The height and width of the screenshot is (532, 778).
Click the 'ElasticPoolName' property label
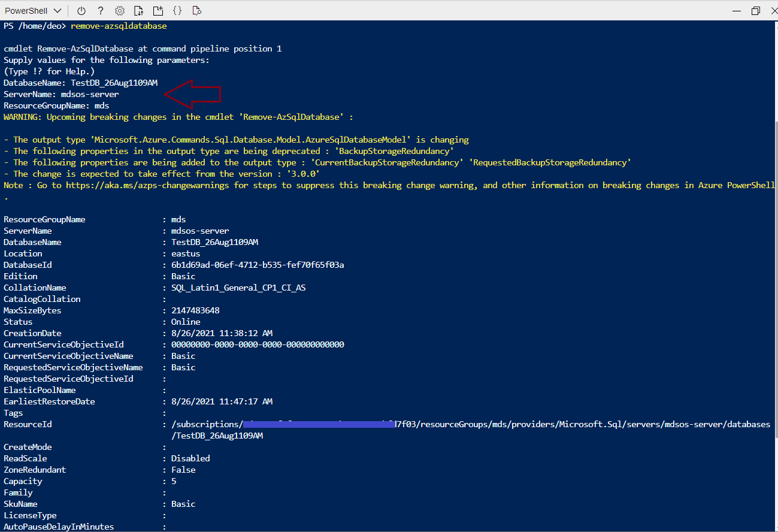pyautogui.click(x=40, y=390)
